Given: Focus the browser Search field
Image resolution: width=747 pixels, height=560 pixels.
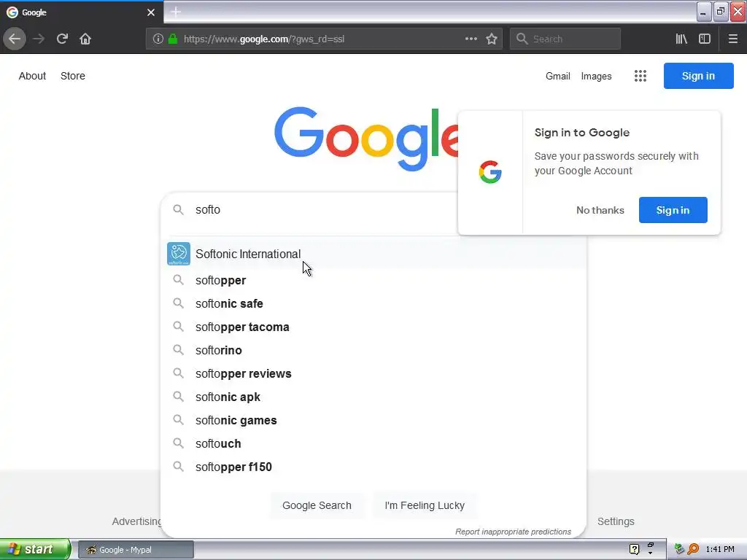Looking at the screenshot, I should tap(565, 39).
